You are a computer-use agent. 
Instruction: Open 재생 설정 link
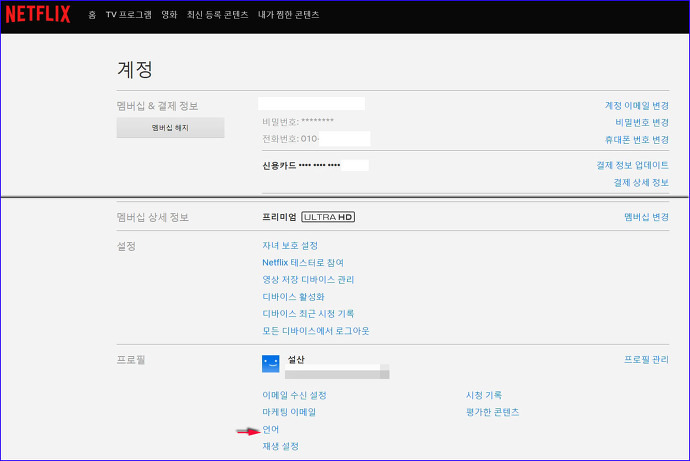pos(280,446)
